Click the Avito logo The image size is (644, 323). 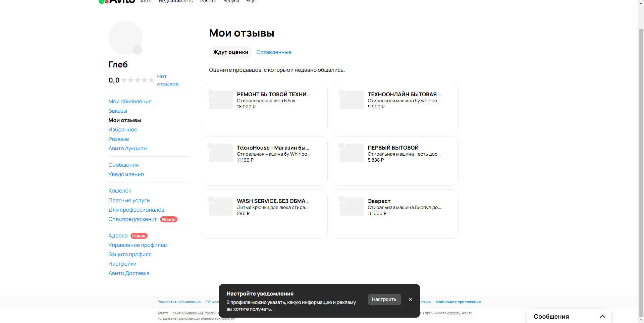click(x=117, y=1)
